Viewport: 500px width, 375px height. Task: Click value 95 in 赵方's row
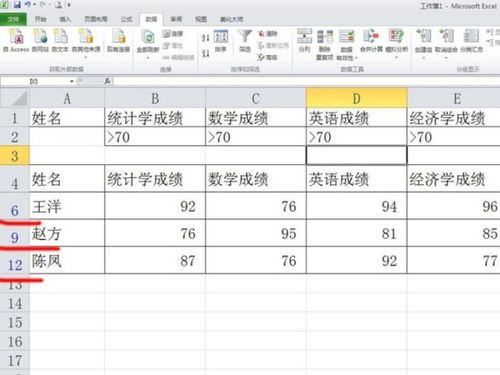click(x=256, y=234)
